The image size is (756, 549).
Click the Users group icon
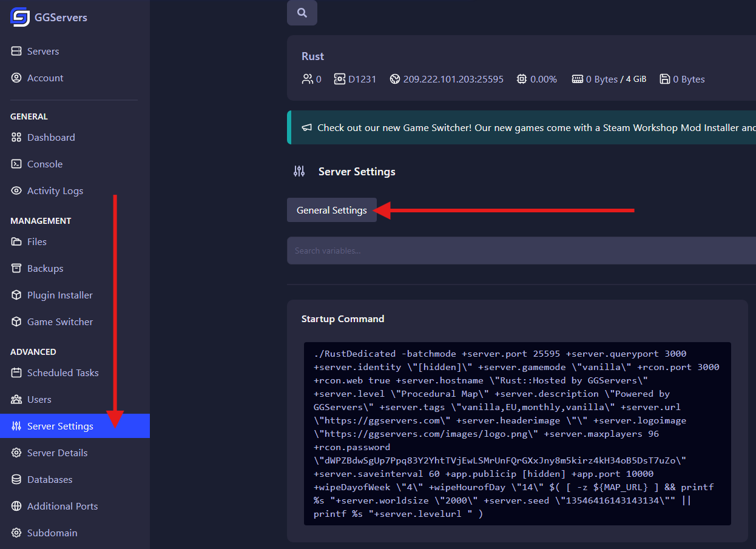tap(16, 399)
